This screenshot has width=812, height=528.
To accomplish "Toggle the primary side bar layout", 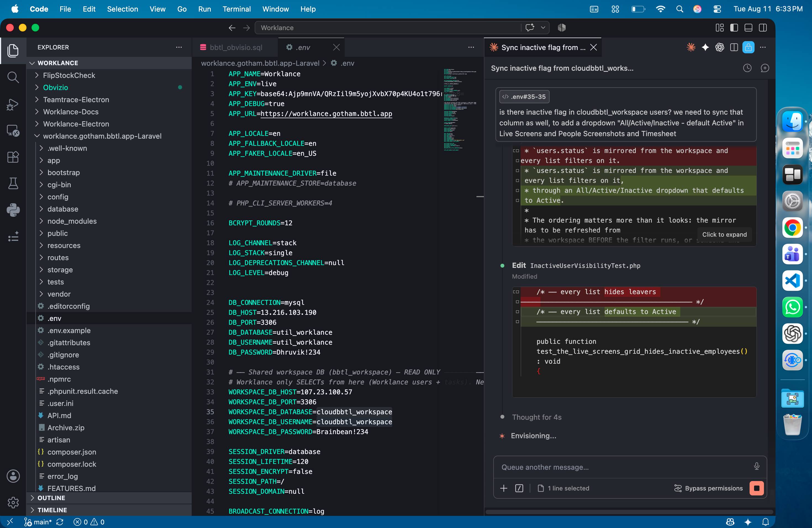I will pos(734,28).
